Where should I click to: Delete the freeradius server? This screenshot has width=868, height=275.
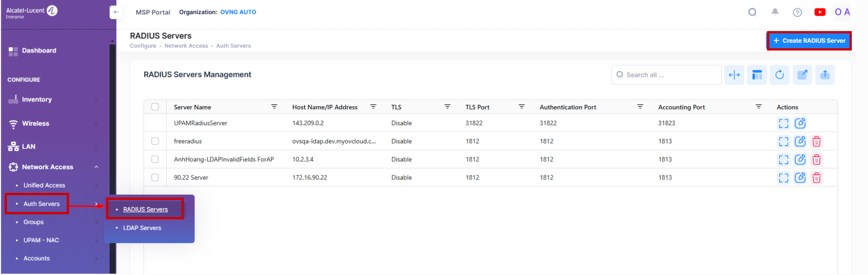817,141
